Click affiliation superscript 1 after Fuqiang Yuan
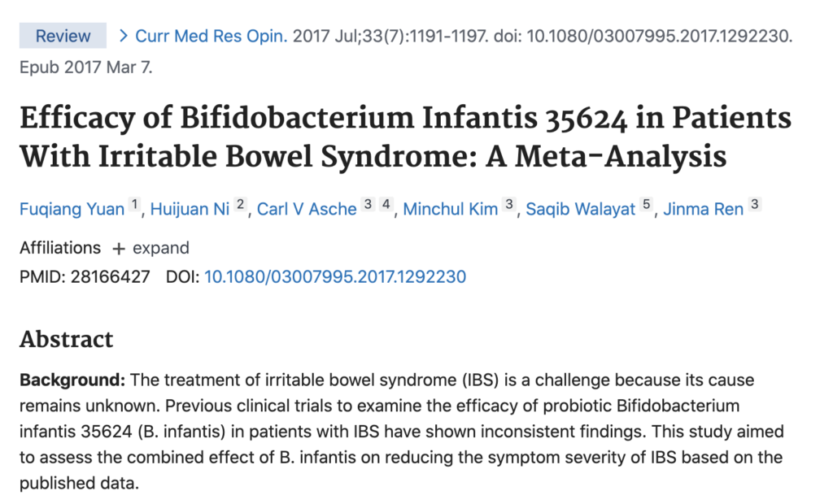Viewport: 833px width, 504px height. point(134,206)
